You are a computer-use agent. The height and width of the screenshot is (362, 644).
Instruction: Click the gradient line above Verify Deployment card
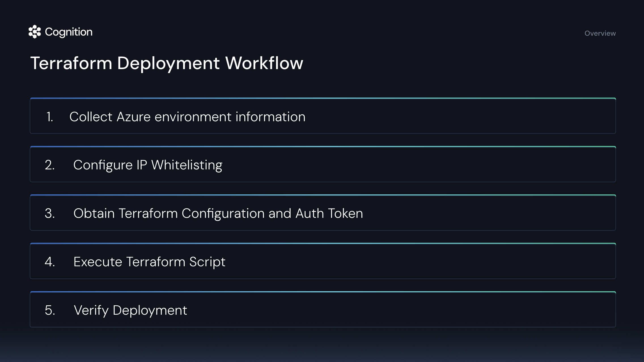click(323, 292)
